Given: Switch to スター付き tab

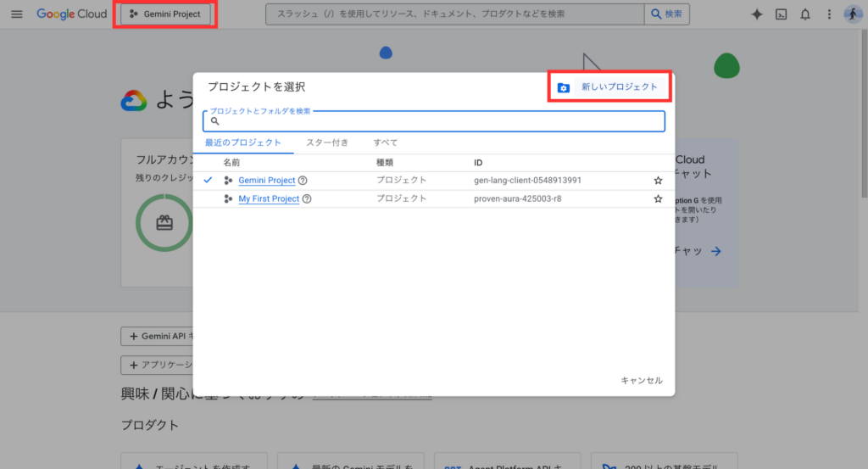Looking at the screenshot, I should click(327, 142).
